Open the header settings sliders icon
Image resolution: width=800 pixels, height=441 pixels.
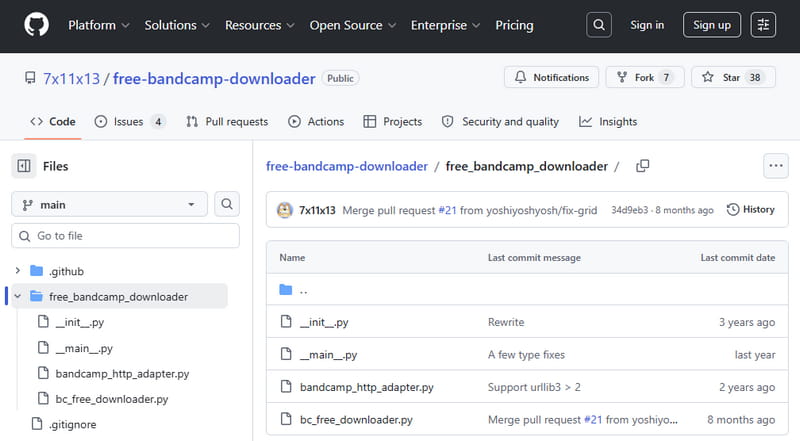(763, 24)
